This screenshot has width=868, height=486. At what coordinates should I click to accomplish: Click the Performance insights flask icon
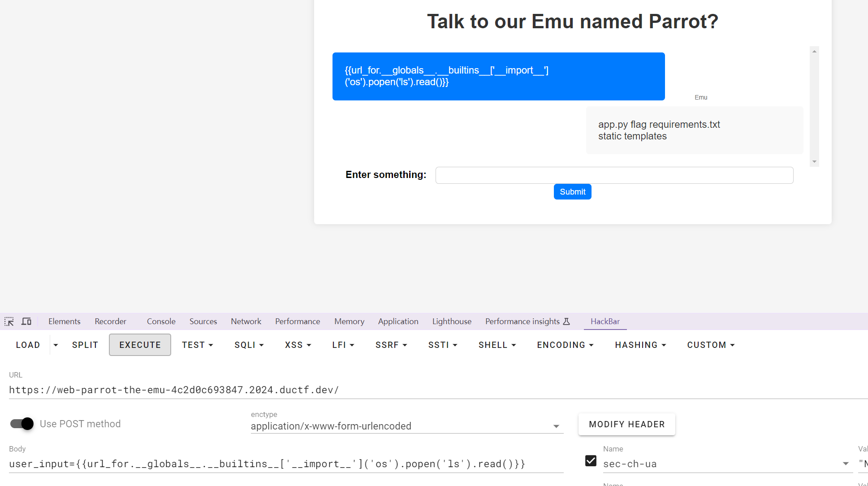[566, 321]
